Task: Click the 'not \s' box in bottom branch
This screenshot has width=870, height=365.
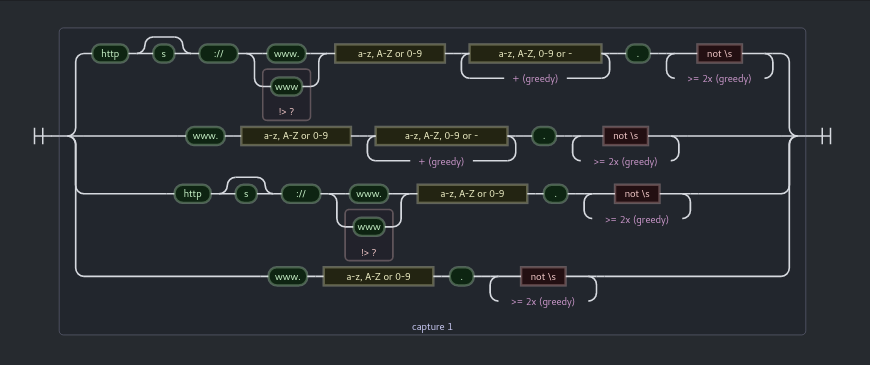Action: 543,276
